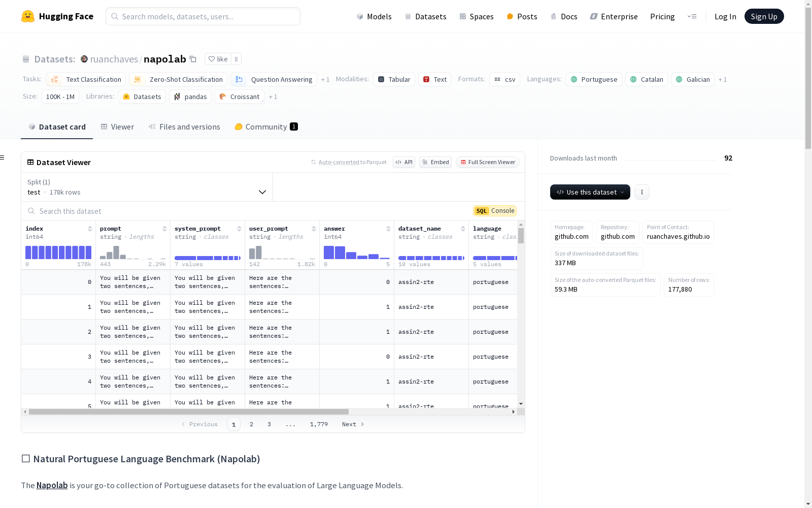Viewport: 812px width, 508px height.
Task: Click the Sign Up button
Action: tap(764, 16)
